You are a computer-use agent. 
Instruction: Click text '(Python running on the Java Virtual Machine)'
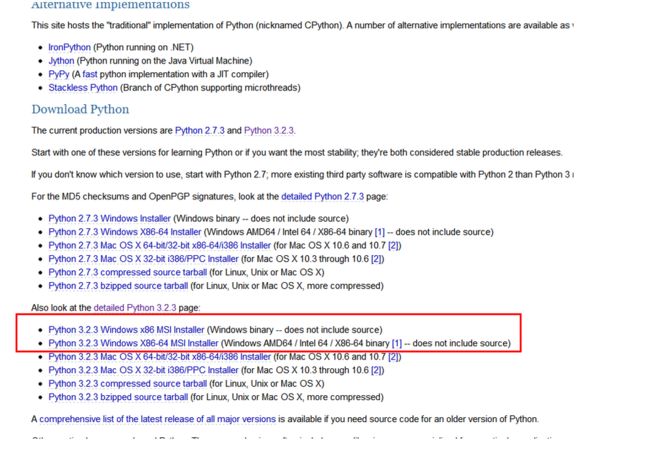(165, 61)
